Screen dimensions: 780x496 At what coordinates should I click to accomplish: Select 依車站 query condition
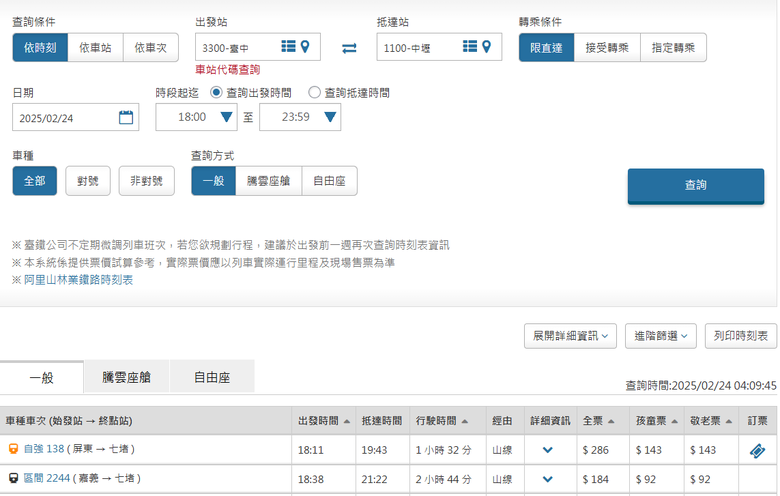click(x=96, y=48)
